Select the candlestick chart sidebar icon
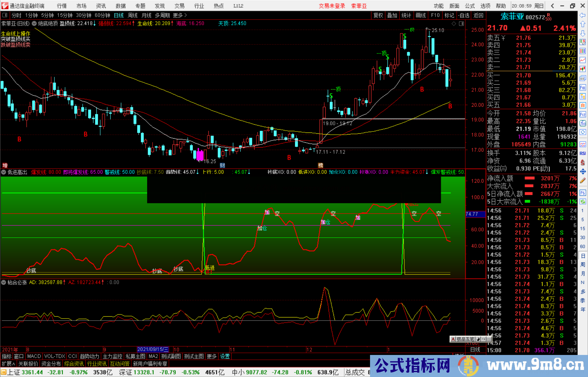Image resolution: width=588 pixels, height=377 pixels. coord(583,69)
